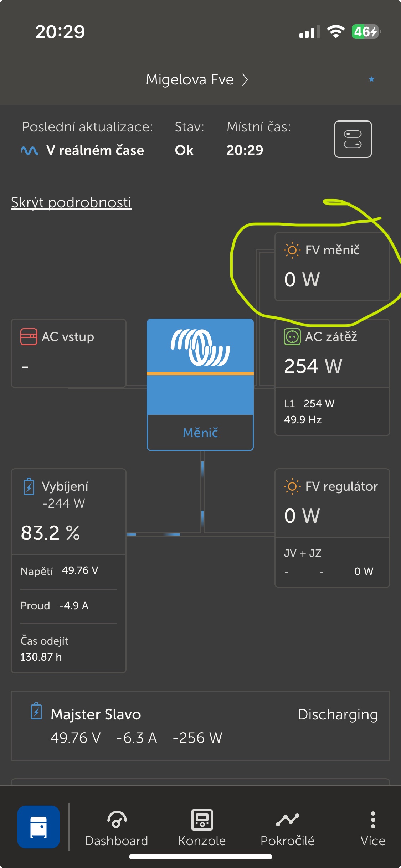Open the Pokročilé tab
This screenshot has height=868, width=401.
pyautogui.click(x=287, y=828)
